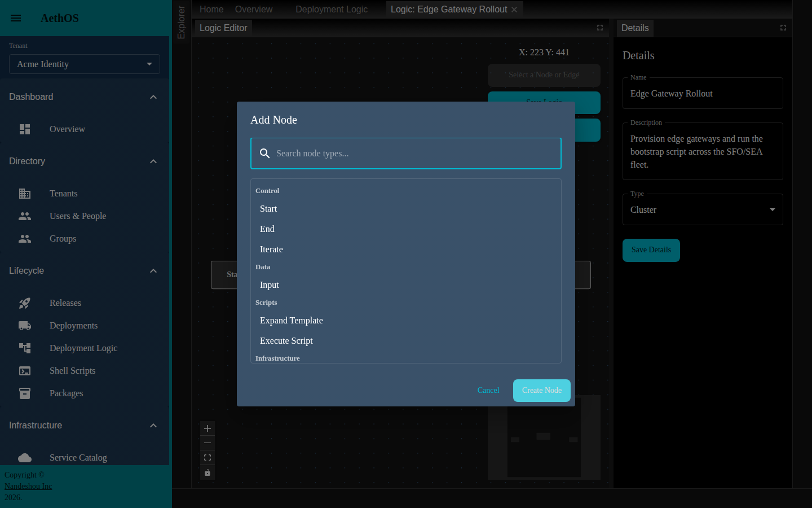The image size is (812, 508).
Task: Open Deployment Logic in the sidebar
Action: (85, 348)
